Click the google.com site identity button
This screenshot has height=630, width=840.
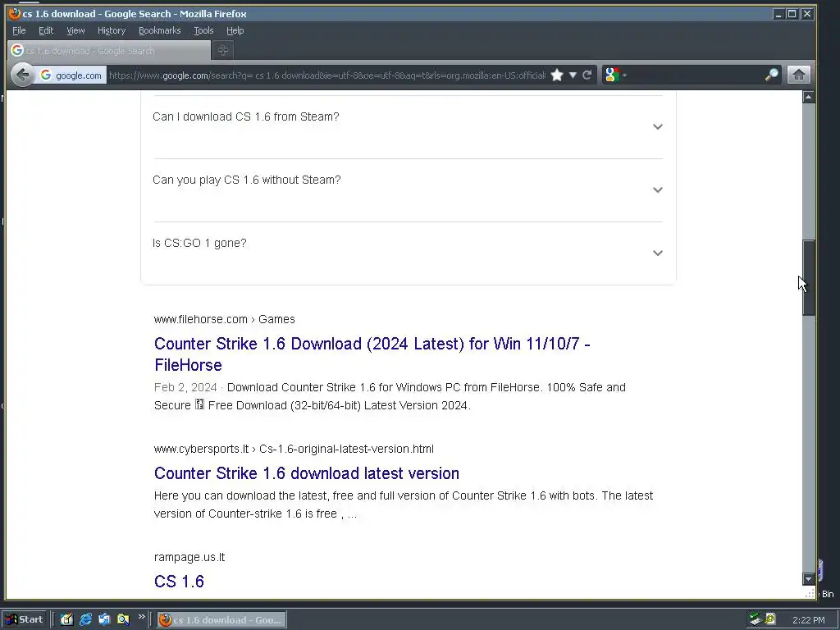coord(71,75)
